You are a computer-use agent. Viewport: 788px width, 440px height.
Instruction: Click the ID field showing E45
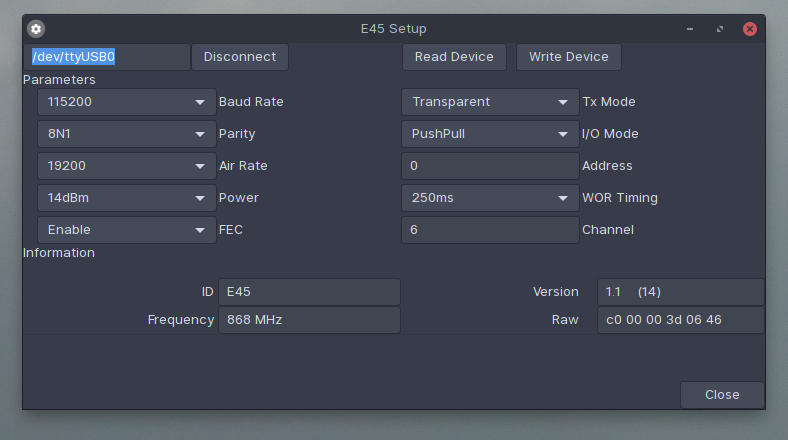point(309,292)
